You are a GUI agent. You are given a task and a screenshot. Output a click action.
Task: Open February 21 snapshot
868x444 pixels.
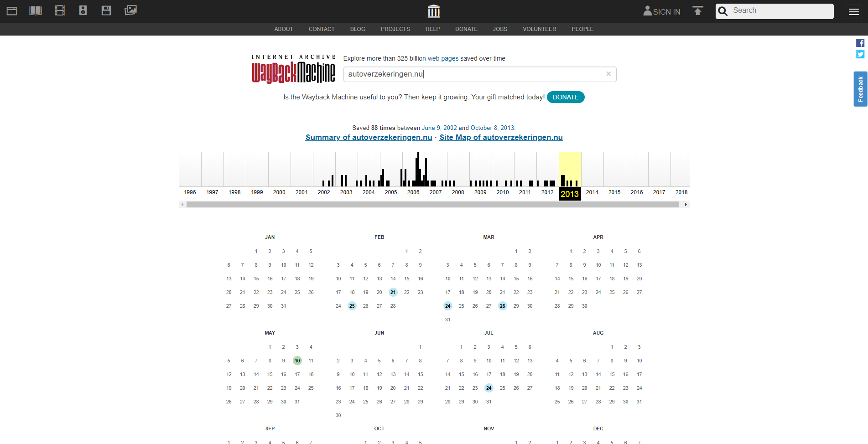[x=393, y=292]
